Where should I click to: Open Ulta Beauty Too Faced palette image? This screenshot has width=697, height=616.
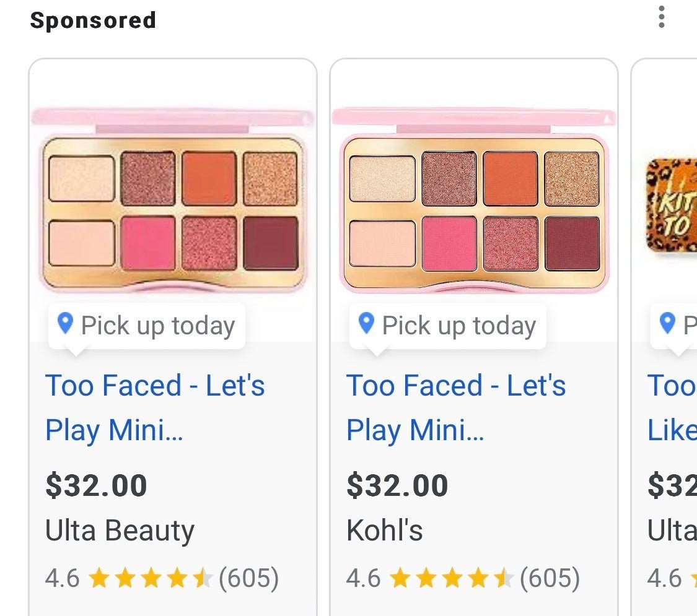tap(173, 200)
